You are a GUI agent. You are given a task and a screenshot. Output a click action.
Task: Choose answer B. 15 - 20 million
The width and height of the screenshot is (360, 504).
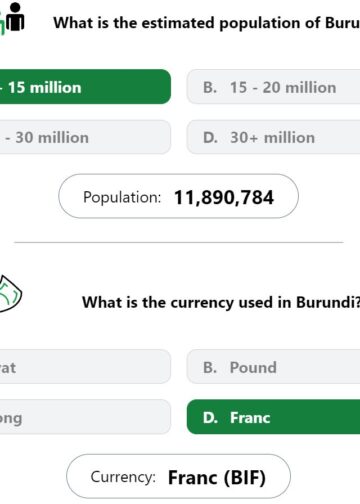pos(273,87)
